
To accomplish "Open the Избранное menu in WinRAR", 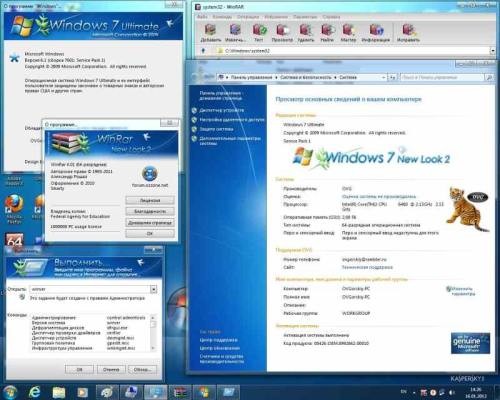I will tap(276, 17).
